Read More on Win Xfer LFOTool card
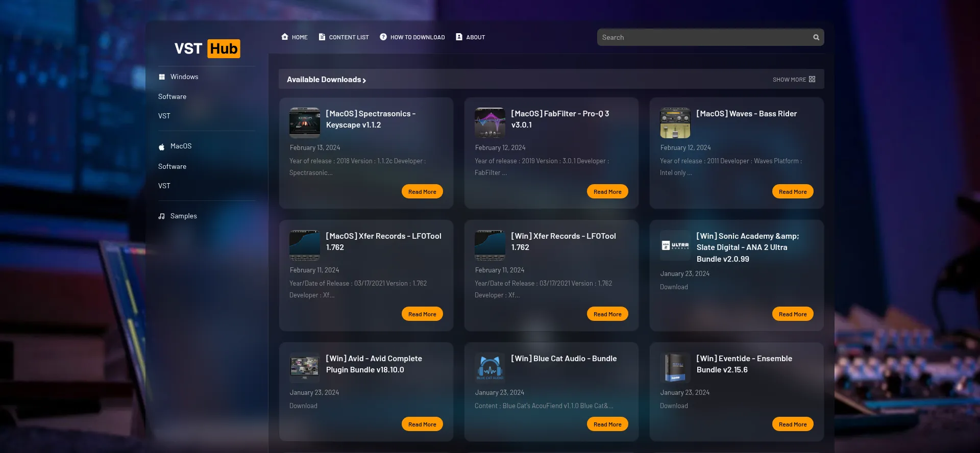 point(607,314)
